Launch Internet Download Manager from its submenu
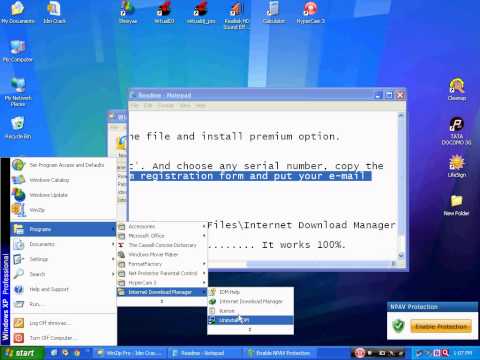The width and height of the screenshot is (480, 360). pyautogui.click(x=250, y=301)
